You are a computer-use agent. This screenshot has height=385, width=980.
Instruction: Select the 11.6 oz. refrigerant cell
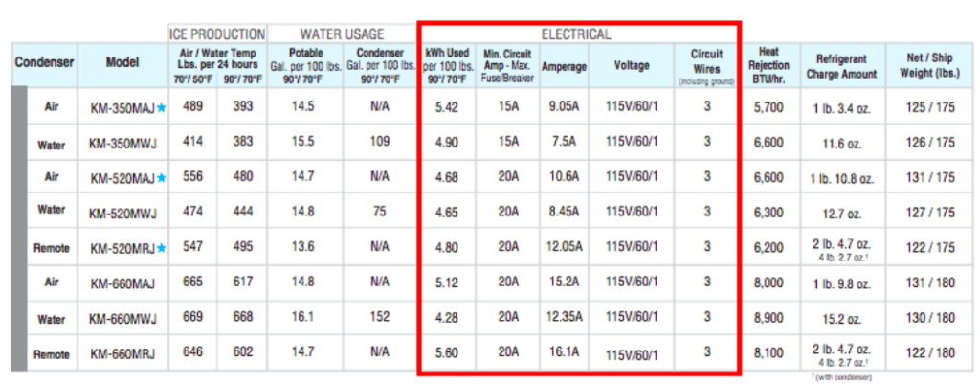click(x=841, y=143)
